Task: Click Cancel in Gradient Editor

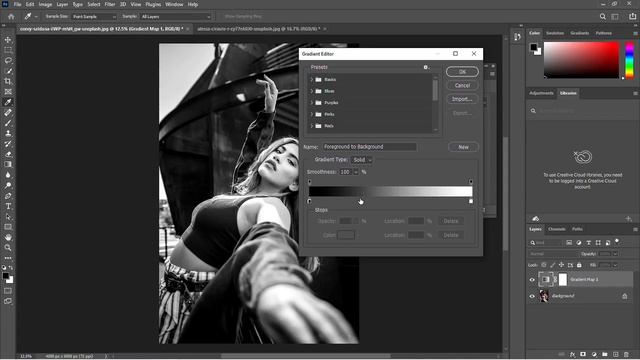Action: (462, 85)
